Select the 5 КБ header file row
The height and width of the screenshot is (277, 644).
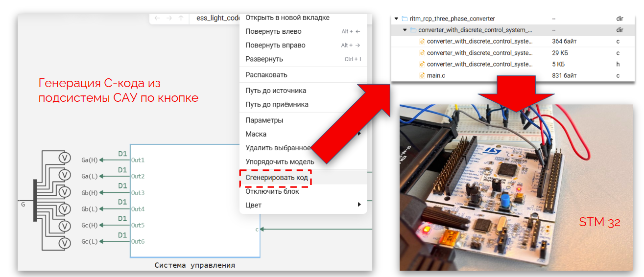pos(478,64)
